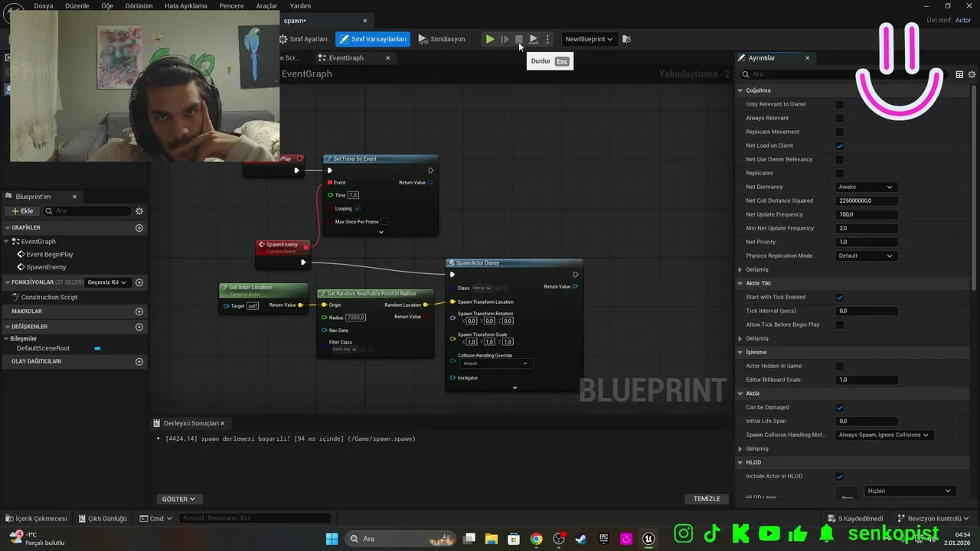Add event dispatcher via OLAY DAĞITICILARI plus
This screenshot has width=980, height=551.
[139, 361]
